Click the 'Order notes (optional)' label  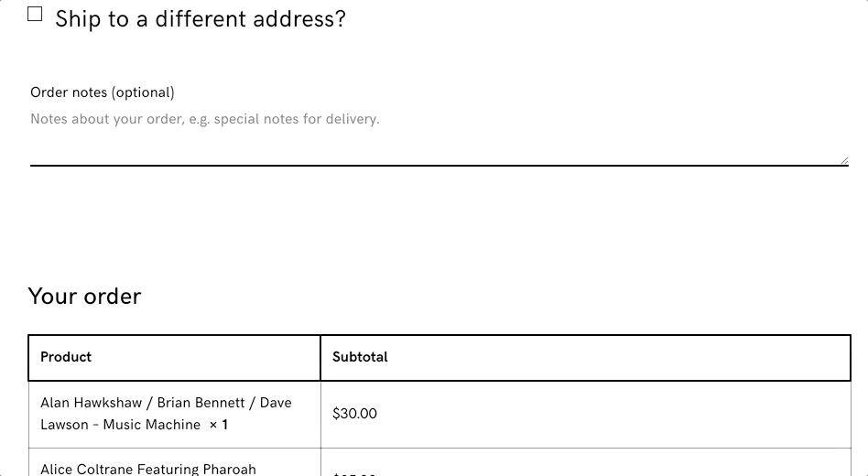point(102,92)
